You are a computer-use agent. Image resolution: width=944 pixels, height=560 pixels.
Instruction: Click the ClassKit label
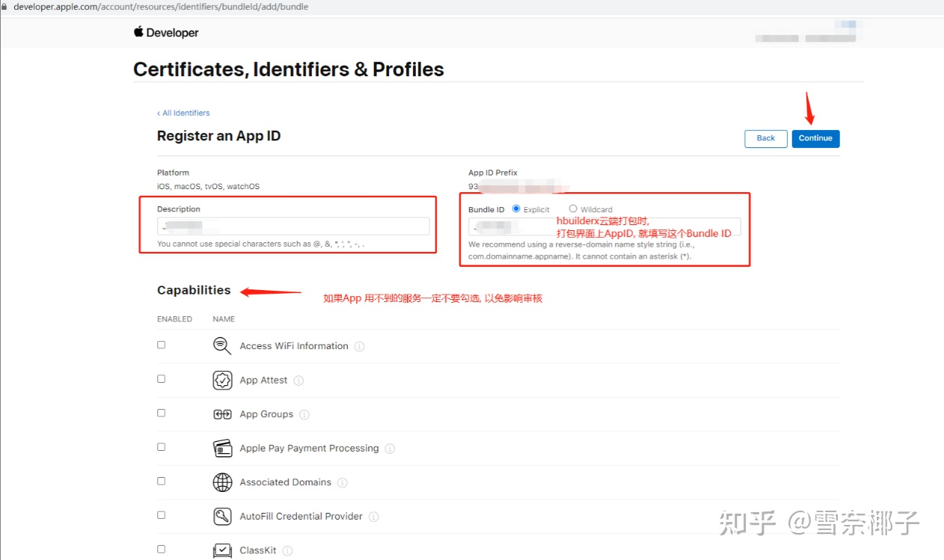[258, 550]
